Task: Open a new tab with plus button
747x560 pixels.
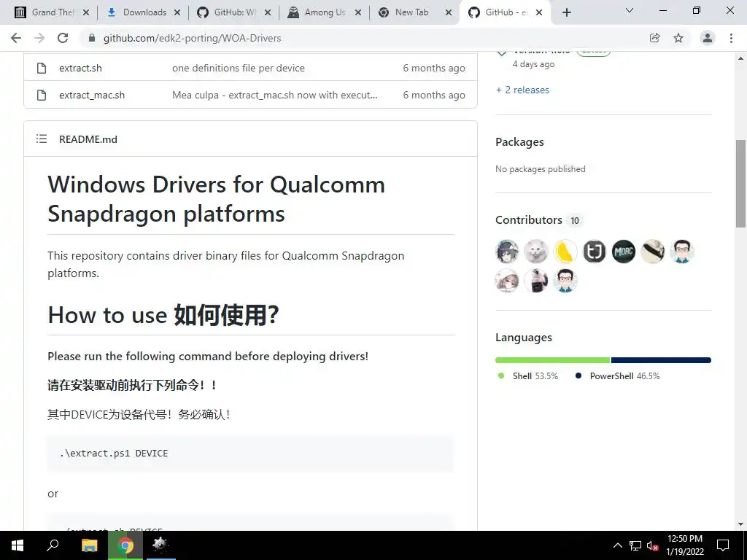Action: click(x=566, y=12)
